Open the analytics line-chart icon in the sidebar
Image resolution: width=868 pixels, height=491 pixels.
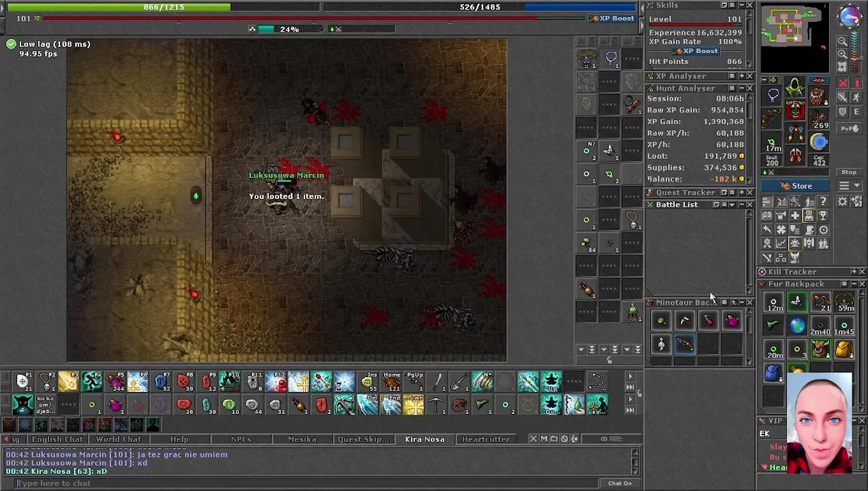[781, 244]
